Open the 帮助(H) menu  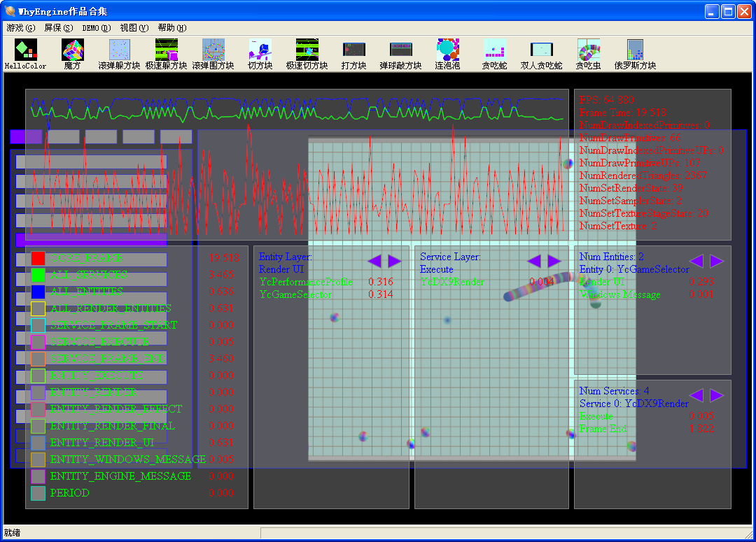tap(171, 28)
